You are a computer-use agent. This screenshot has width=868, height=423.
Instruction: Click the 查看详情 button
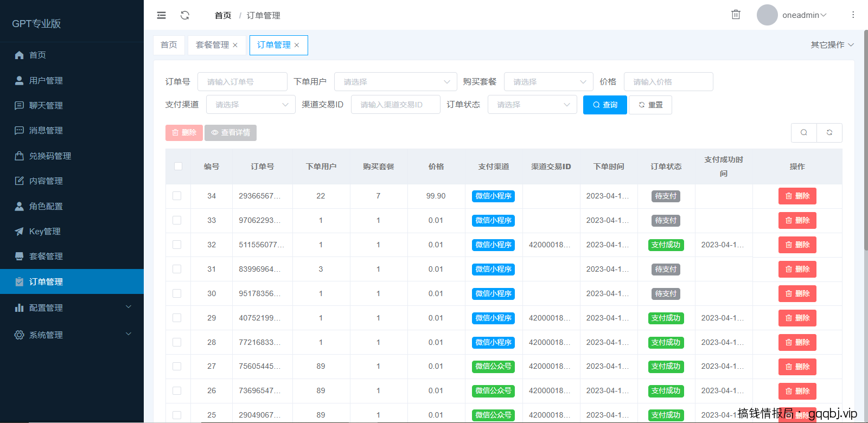[231, 132]
